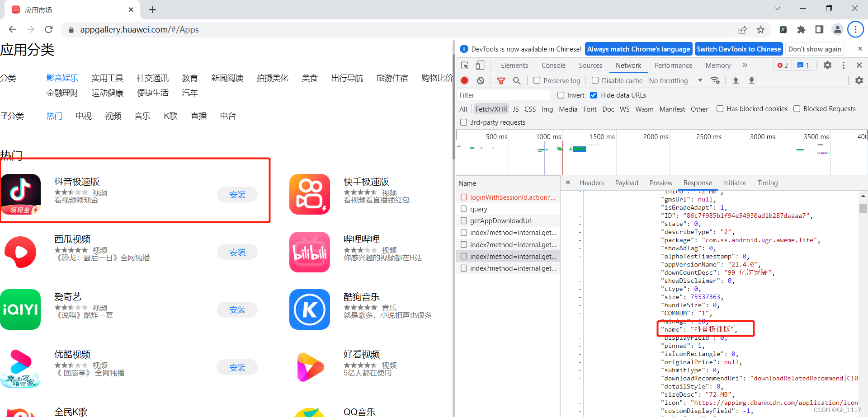The width and height of the screenshot is (868, 417).
Task: Check Has blocked cookies checkbox
Action: (x=720, y=109)
